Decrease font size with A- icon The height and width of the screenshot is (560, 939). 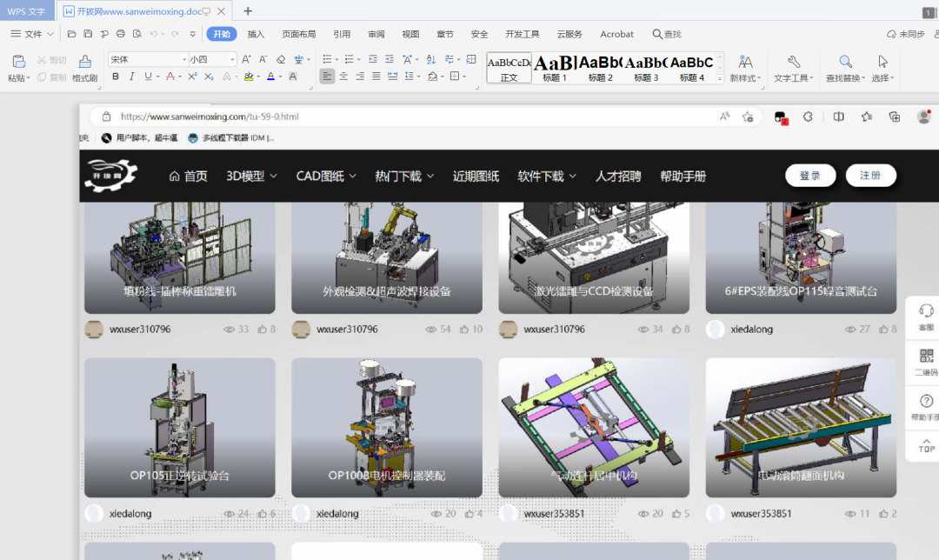(263, 59)
